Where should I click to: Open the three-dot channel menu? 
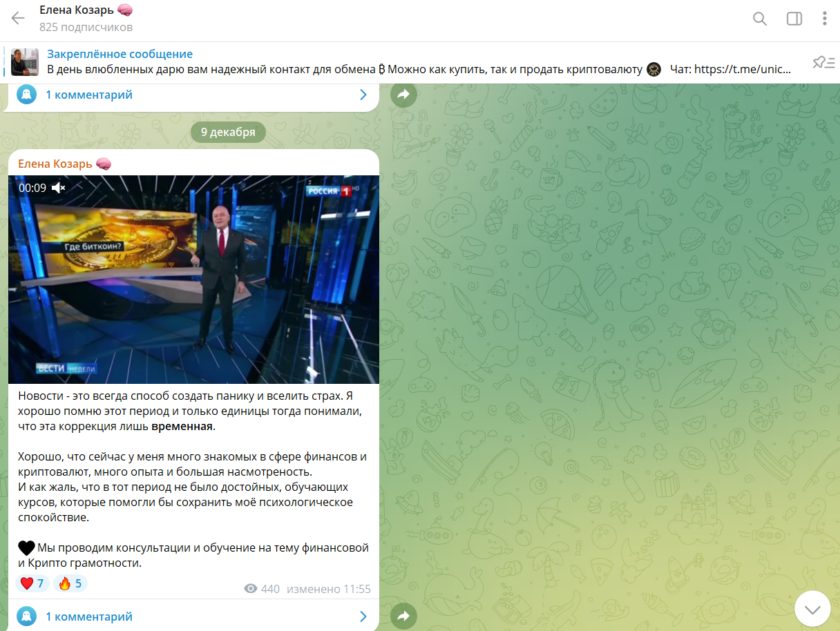point(825,19)
